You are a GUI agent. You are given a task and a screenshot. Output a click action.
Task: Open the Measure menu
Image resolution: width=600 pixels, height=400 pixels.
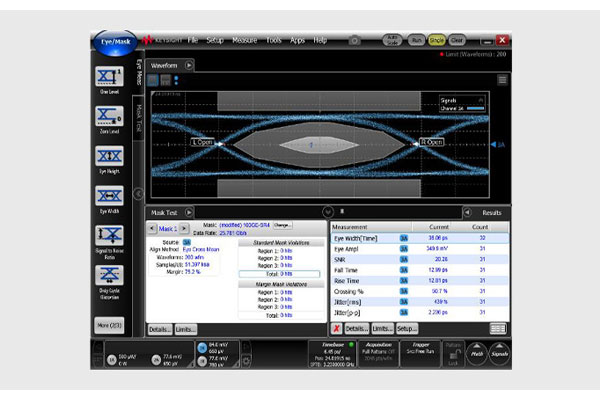(245, 40)
